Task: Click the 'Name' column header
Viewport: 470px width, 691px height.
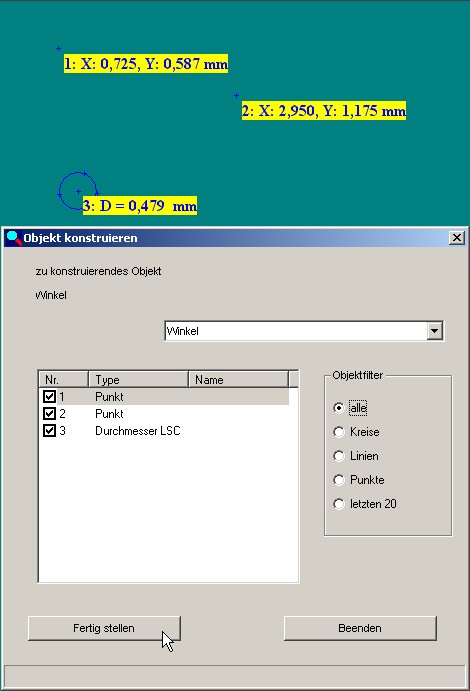Action: 239,379
